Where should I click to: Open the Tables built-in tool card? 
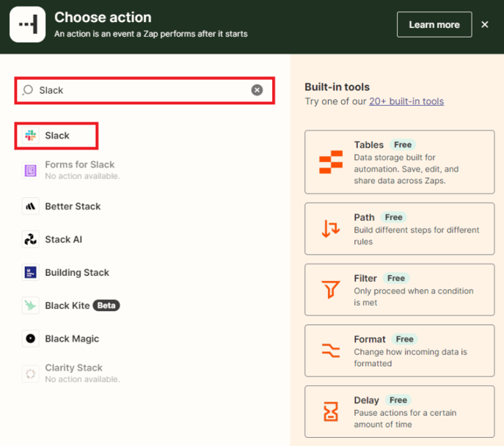pos(400,162)
